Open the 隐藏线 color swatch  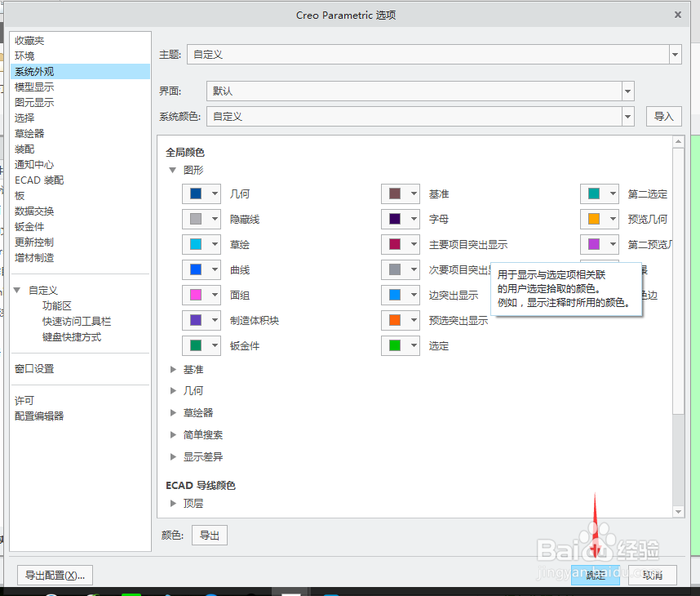202,219
